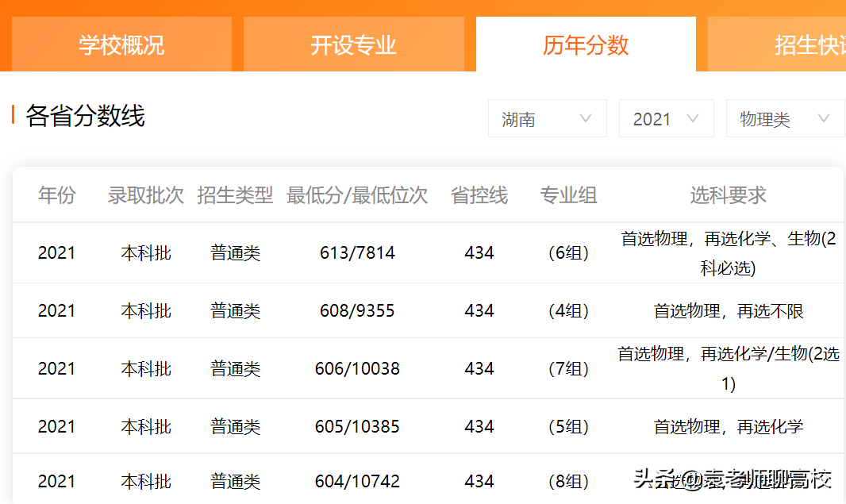Sort by the 最低分/最低位次 column
Viewport: 846px width, 504px height.
coord(357,194)
